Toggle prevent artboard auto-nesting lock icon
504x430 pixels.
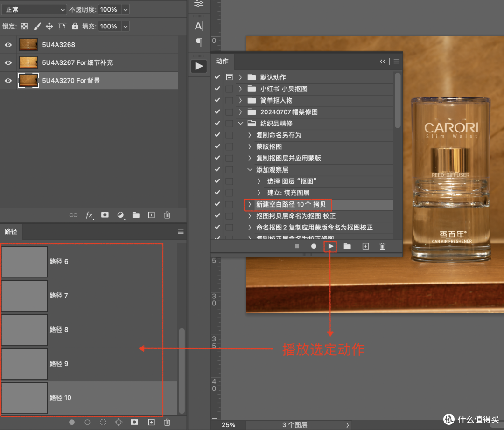point(62,26)
